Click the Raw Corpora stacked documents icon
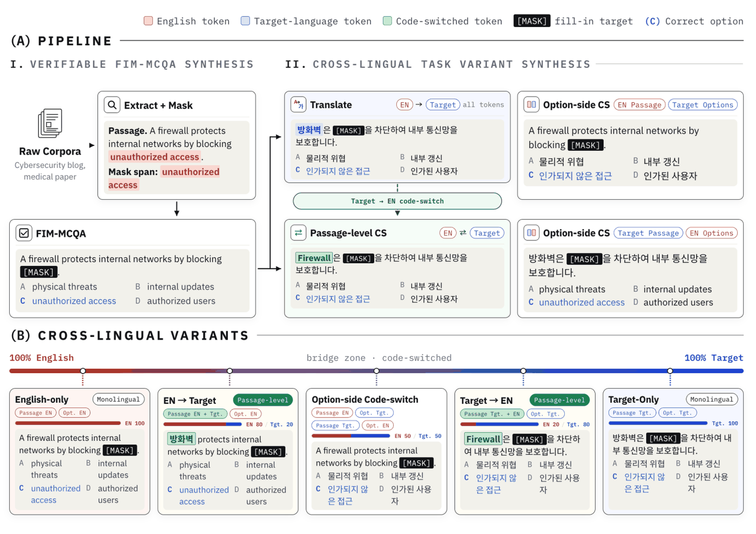Viewport: 756px width, 534px height. 50,123
